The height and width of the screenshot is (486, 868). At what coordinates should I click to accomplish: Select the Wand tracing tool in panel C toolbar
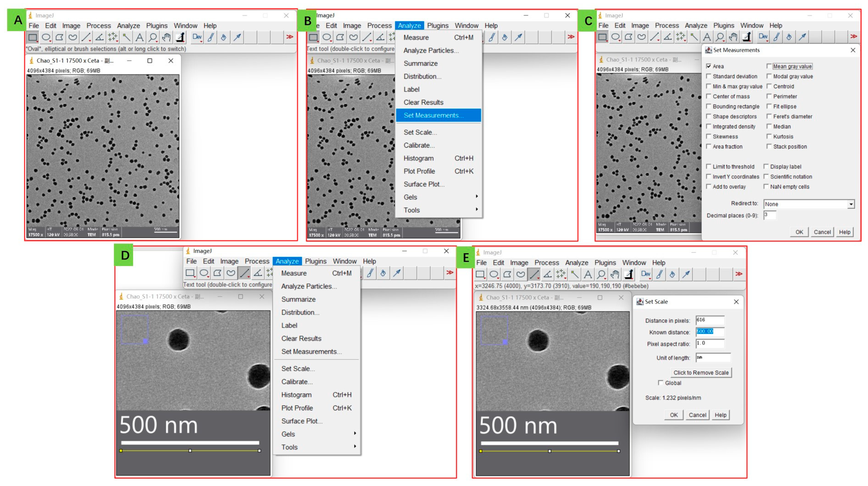pos(694,37)
